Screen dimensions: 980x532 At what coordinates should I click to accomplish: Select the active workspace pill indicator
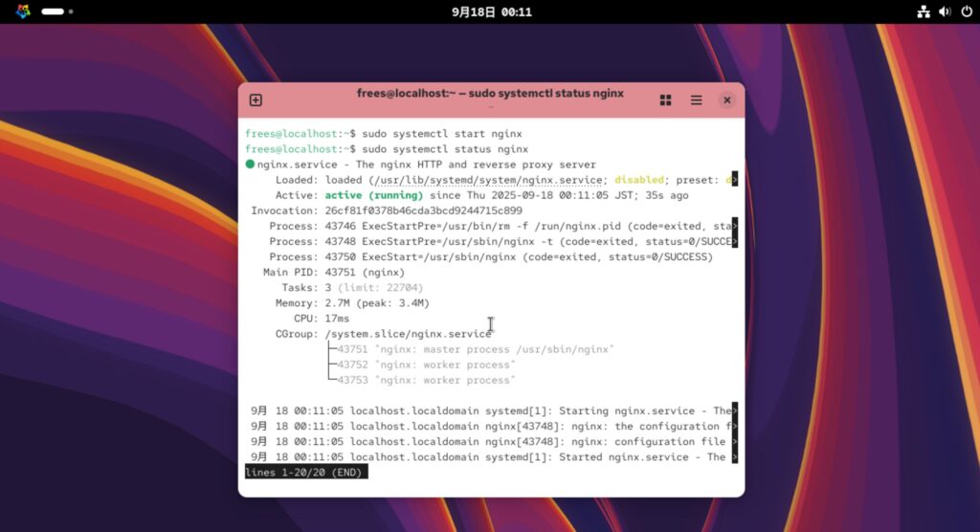[x=53, y=12]
